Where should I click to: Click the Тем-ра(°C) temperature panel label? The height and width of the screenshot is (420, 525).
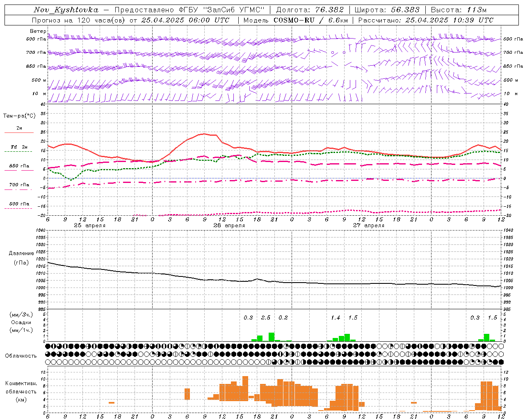[x=19, y=116]
